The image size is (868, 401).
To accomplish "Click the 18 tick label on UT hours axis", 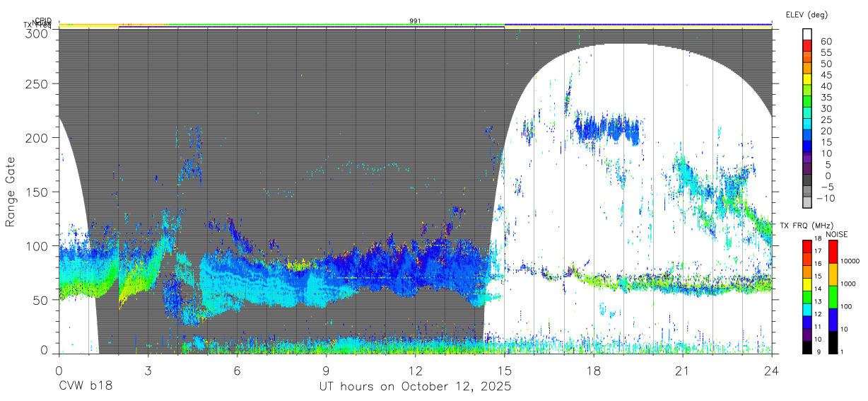I will tap(594, 370).
